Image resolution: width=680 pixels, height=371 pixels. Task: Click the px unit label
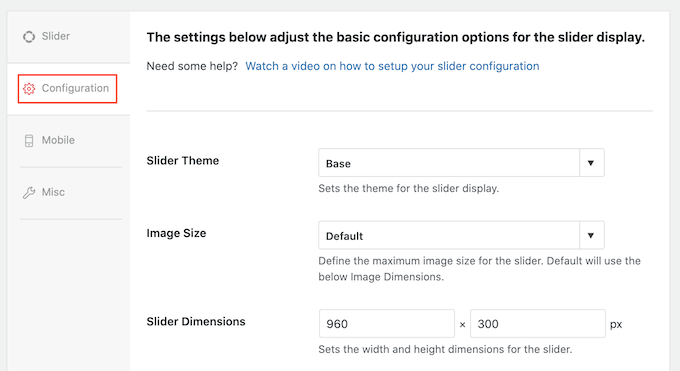click(616, 324)
